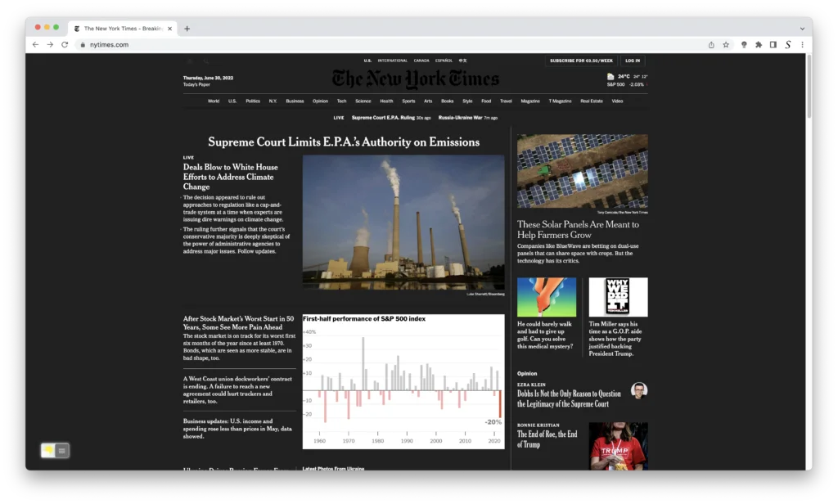Viewport: 838px width, 504px height.
Task: Open the Business updates U.S. income story
Action: (238, 429)
